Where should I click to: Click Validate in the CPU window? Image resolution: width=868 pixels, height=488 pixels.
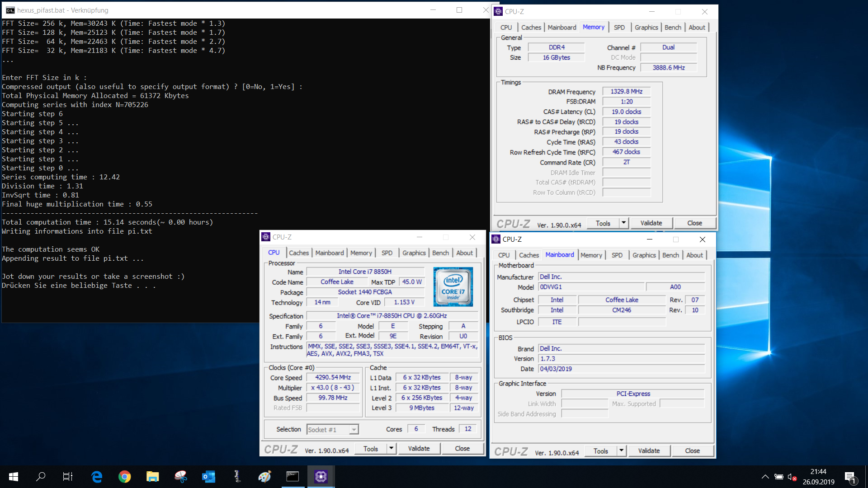tap(419, 448)
